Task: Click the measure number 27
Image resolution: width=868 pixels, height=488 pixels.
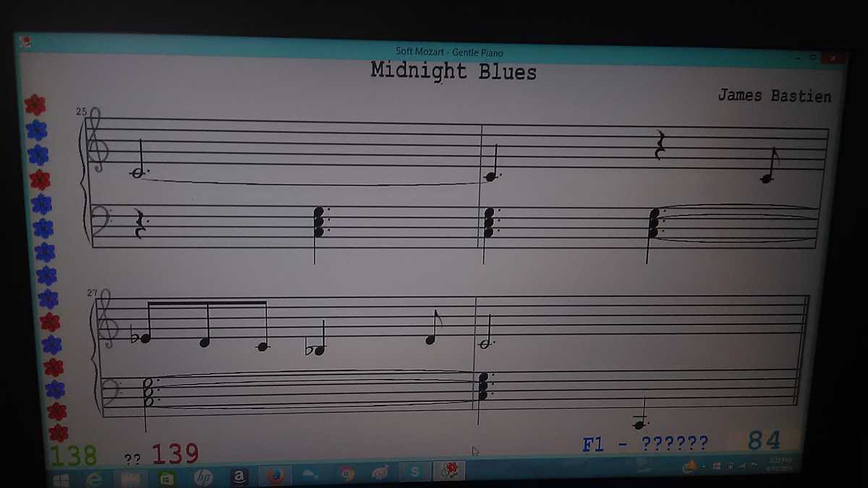Action: (x=92, y=292)
